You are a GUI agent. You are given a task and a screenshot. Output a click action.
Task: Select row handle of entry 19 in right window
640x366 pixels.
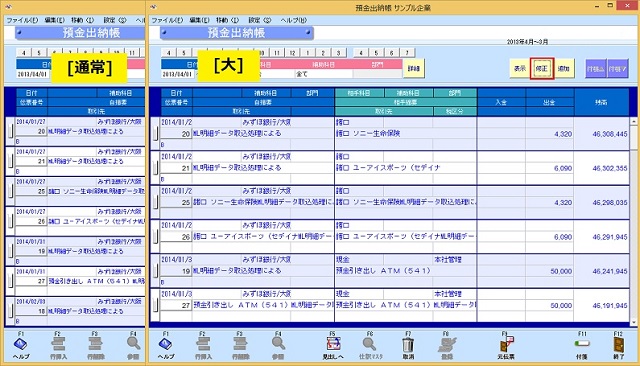point(155,271)
